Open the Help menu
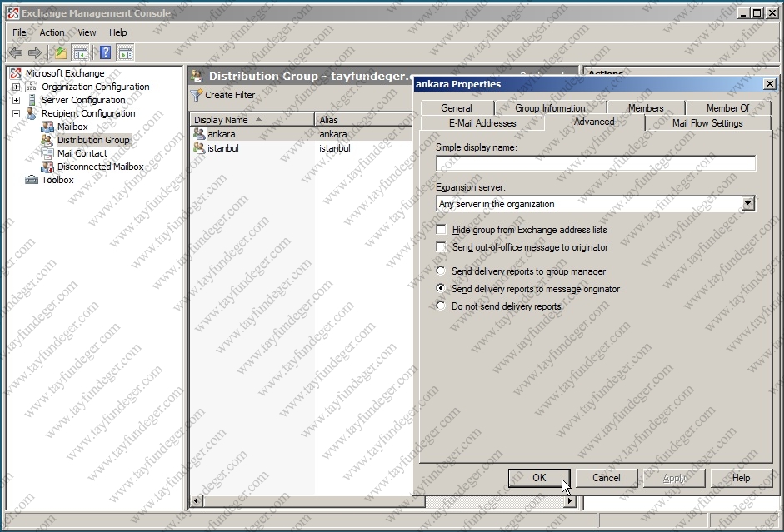This screenshot has width=784, height=532. [118, 32]
